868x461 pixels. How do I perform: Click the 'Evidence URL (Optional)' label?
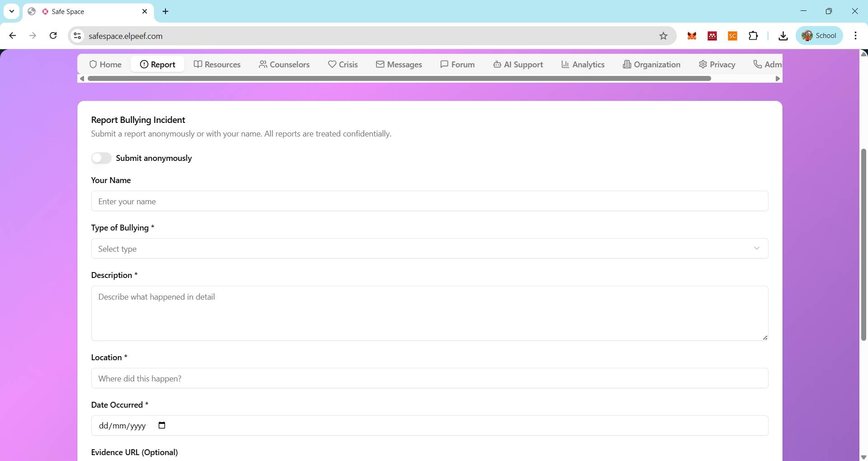tap(134, 452)
